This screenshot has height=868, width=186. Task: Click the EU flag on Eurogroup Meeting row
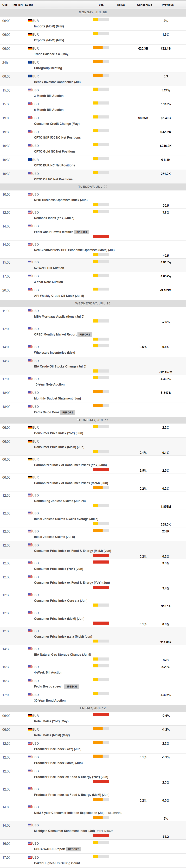(x=30, y=62)
